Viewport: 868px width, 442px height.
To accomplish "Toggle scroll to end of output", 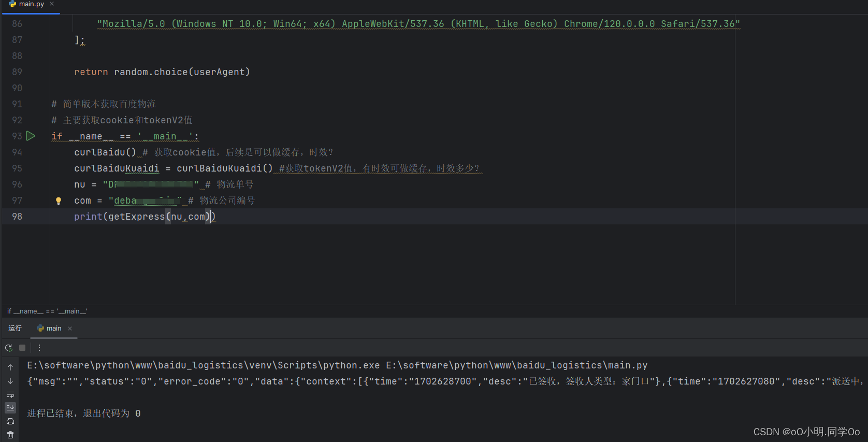I will point(10,408).
